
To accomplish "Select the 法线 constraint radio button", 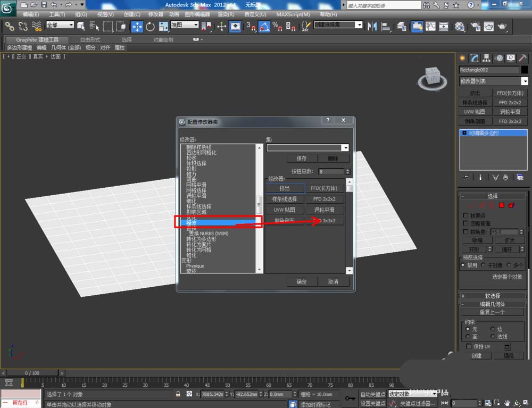I will (492, 336).
